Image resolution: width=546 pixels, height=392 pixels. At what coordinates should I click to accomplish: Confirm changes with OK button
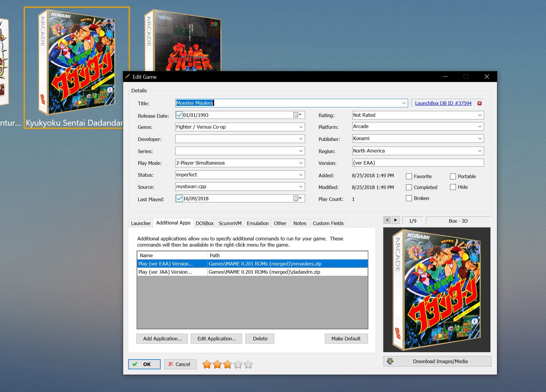point(144,364)
